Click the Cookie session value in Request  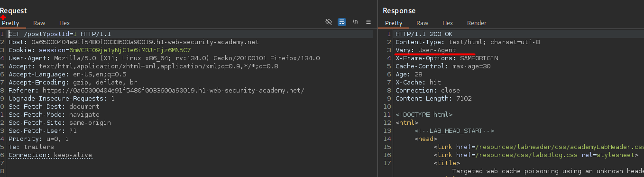pyautogui.click(x=130, y=50)
